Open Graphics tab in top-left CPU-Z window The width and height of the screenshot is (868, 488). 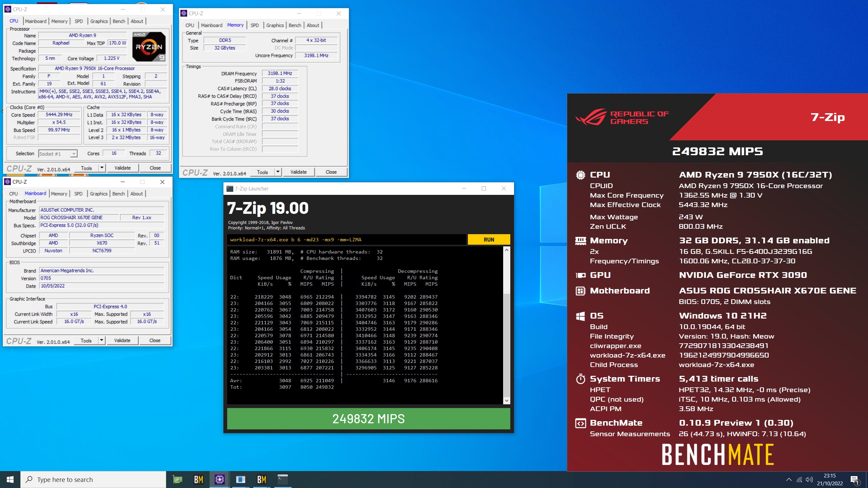(99, 21)
